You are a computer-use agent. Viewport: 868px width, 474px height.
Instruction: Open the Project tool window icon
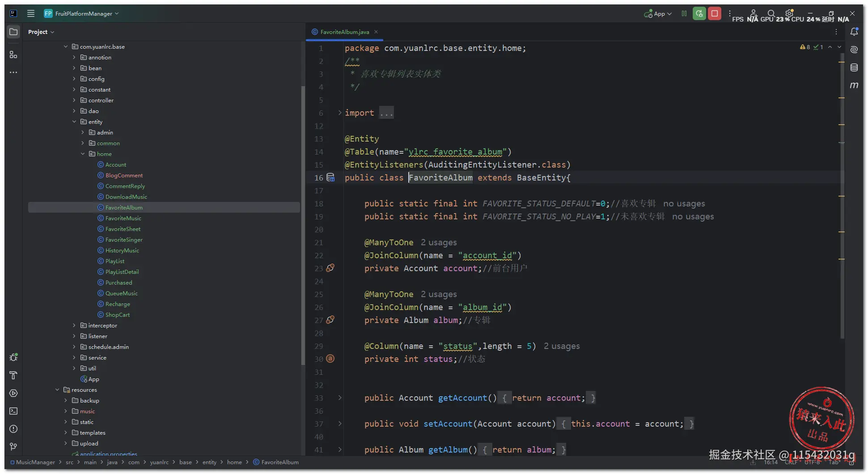pos(13,32)
